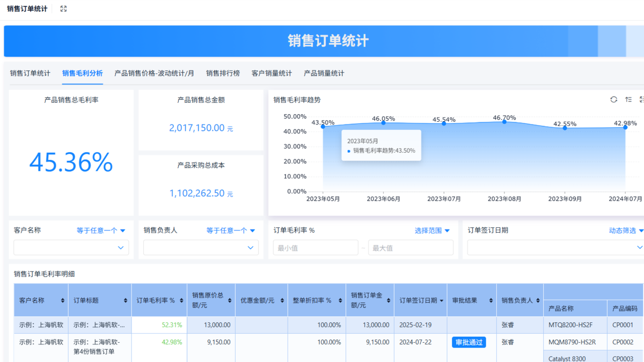Open 订单签订日期 '动态筛选' dropdown
Screen dimensions: 644x362
click(x=626, y=231)
